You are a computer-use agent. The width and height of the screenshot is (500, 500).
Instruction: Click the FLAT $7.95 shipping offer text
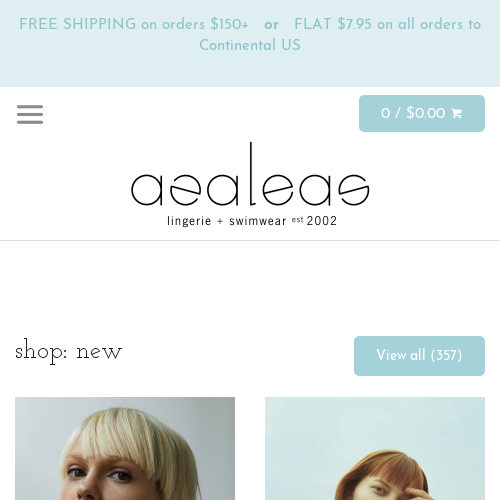click(x=387, y=24)
